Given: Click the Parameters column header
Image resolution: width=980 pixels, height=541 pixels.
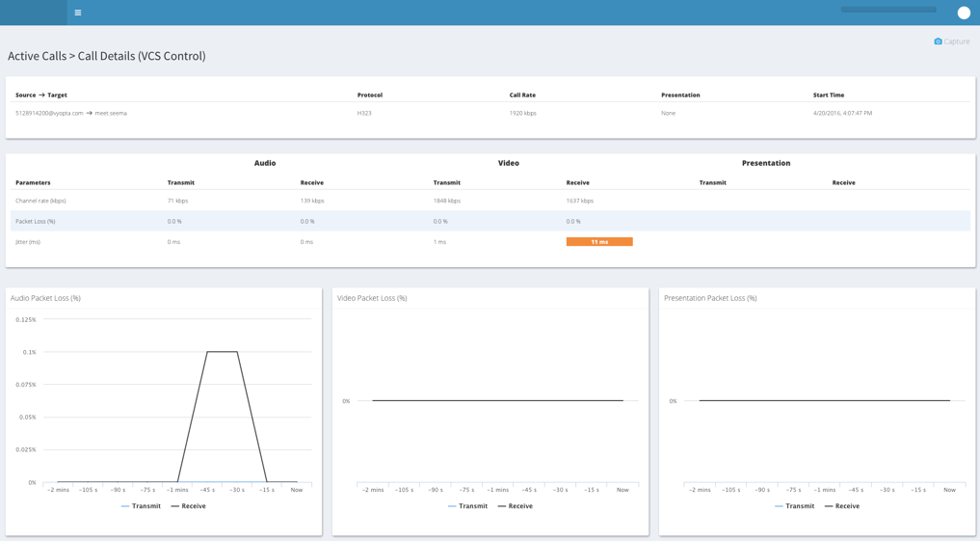Looking at the screenshot, I should [x=33, y=182].
